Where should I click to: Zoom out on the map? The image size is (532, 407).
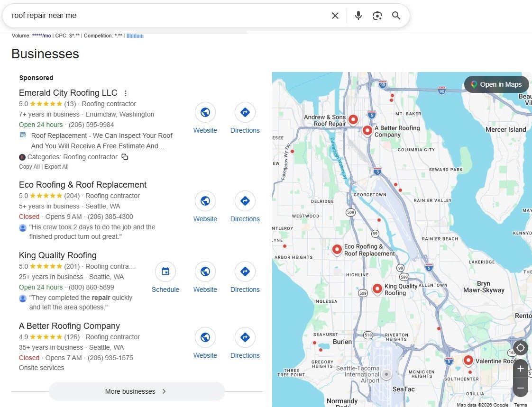[x=521, y=388]
